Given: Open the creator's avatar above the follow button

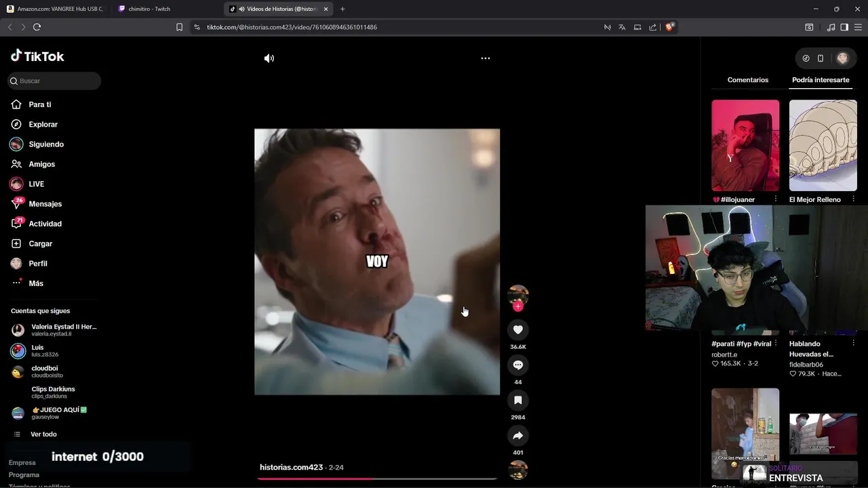Looking at the screenshot, I should [x=518, y=294].
